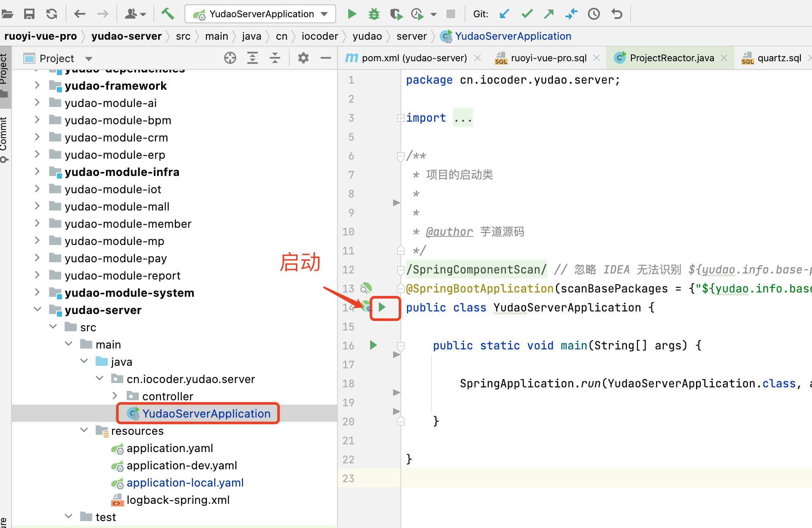
Task: Collapse the src folder
Action: (x=53, y=327)
